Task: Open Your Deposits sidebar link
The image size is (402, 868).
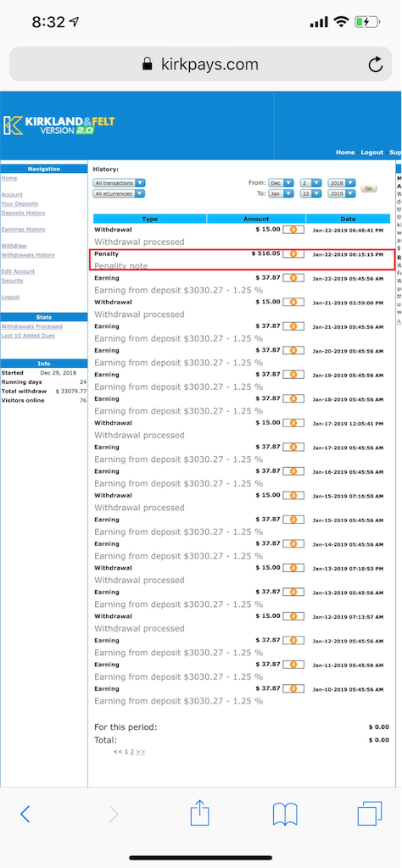Action: pos(20,203)
